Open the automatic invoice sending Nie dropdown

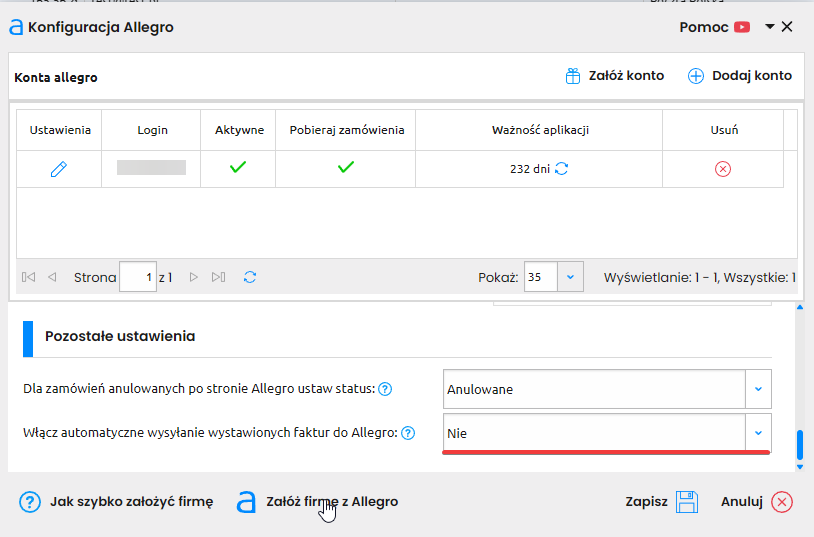coord(758,433)
